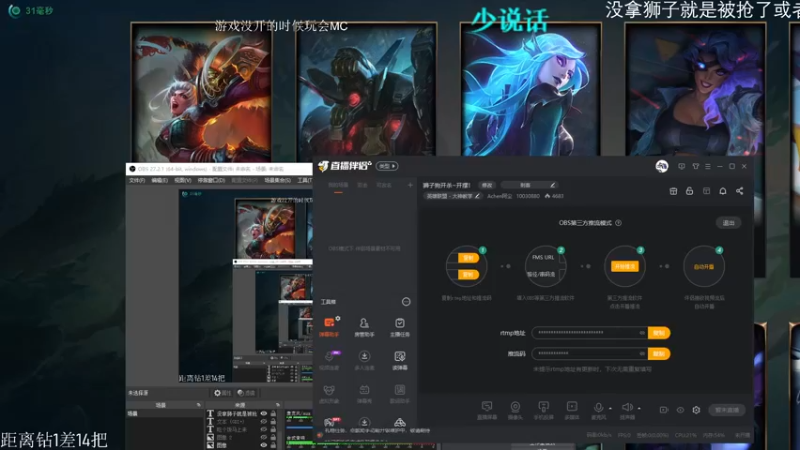Add the 直播屏幕 screen capture source

pyautogui.click(x=487, y=410)
